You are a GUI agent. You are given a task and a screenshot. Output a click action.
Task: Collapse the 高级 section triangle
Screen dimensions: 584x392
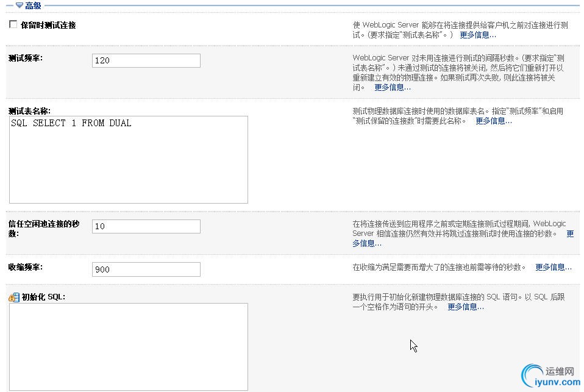point(20,5)
